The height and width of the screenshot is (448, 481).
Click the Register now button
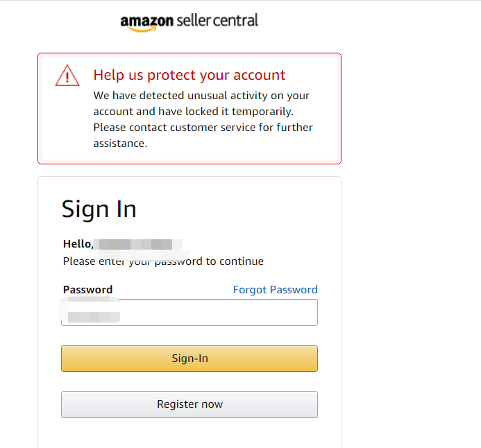189,404
